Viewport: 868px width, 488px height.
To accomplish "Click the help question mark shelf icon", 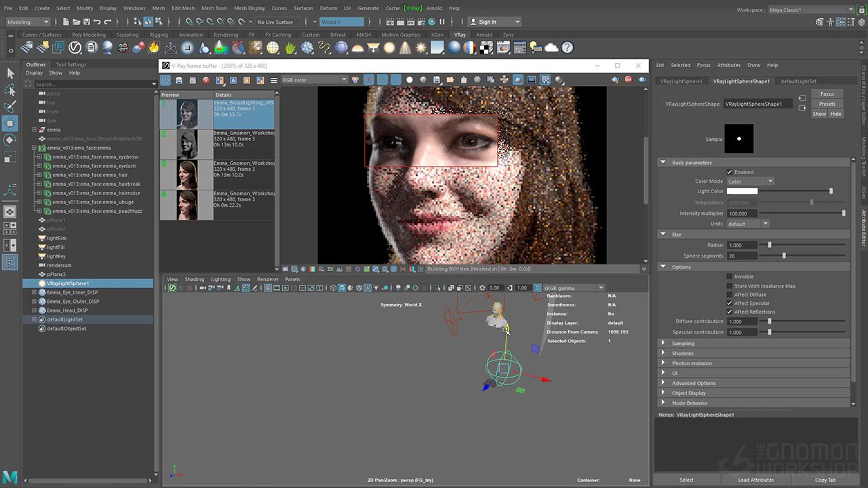I will (567, 47).
